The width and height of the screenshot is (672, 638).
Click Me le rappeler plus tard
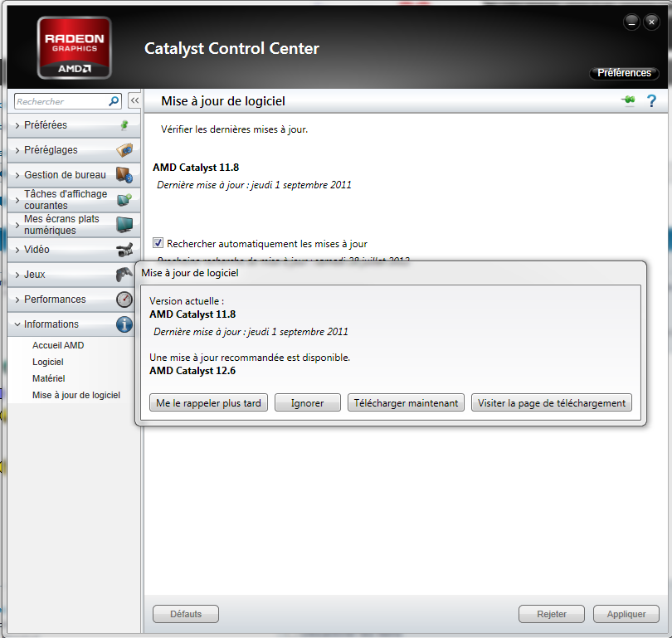[x=209, y=403]
